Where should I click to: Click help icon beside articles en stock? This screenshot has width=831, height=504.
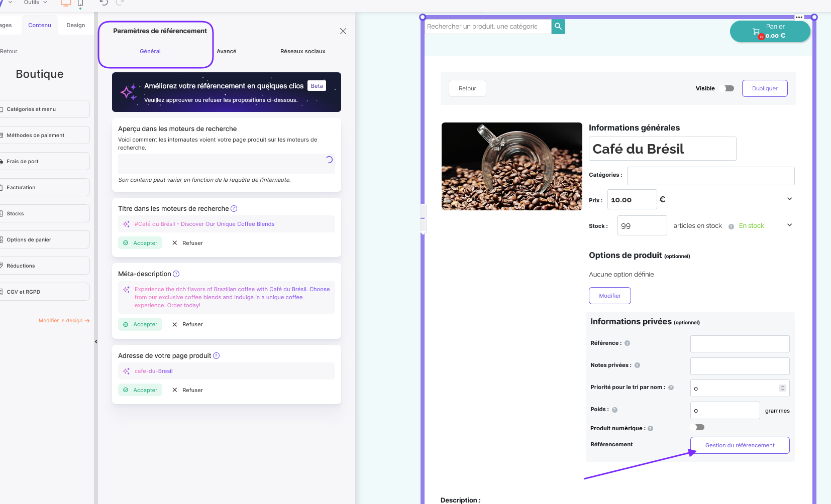(731, 226)
